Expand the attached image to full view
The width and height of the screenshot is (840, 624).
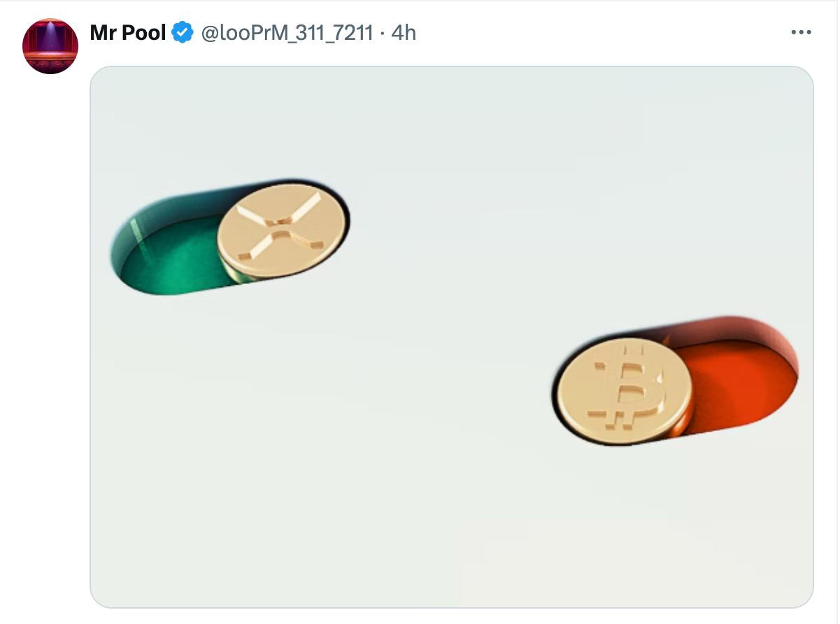pos(452,336)
